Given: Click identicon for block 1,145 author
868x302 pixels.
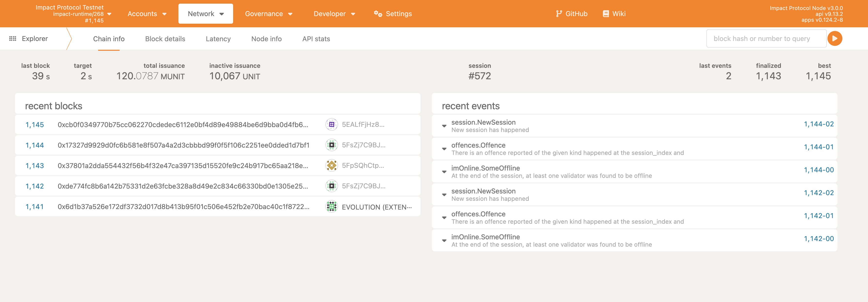Looking at the screenshot, I should coord(331,125).
